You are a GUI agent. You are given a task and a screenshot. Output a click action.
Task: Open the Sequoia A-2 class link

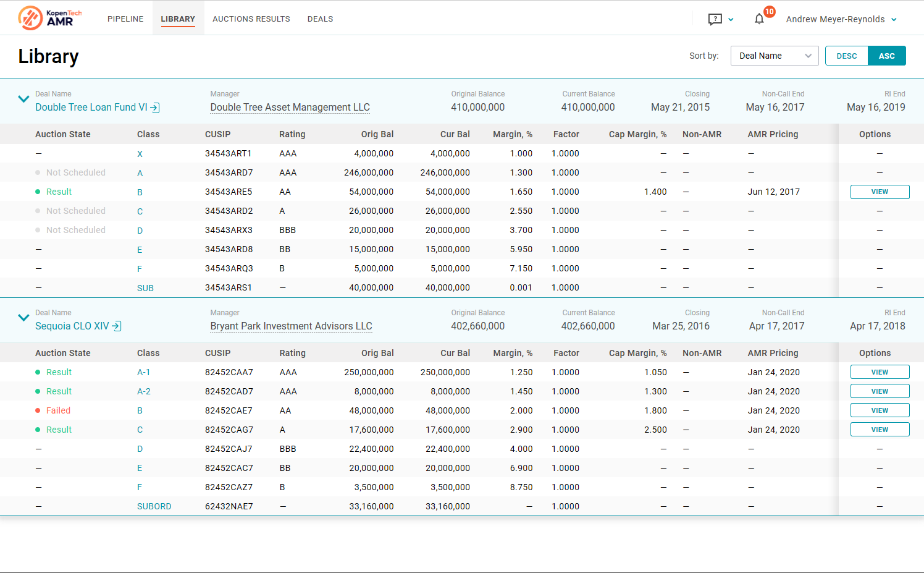click(144, 391)
